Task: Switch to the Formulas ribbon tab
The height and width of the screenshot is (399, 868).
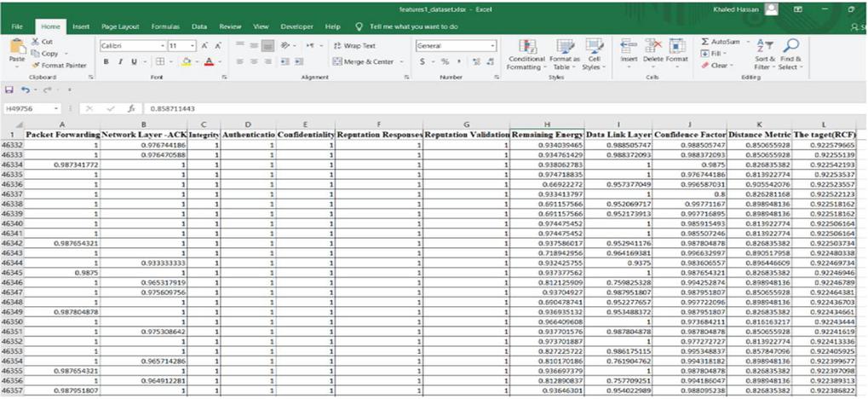Action: (x=165, y=27)
